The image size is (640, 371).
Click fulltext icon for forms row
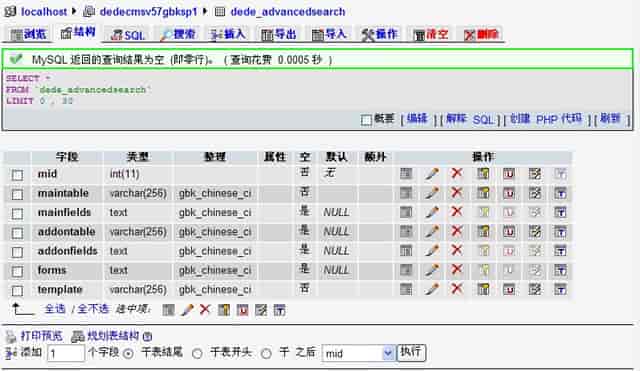[x=560, y=270]
